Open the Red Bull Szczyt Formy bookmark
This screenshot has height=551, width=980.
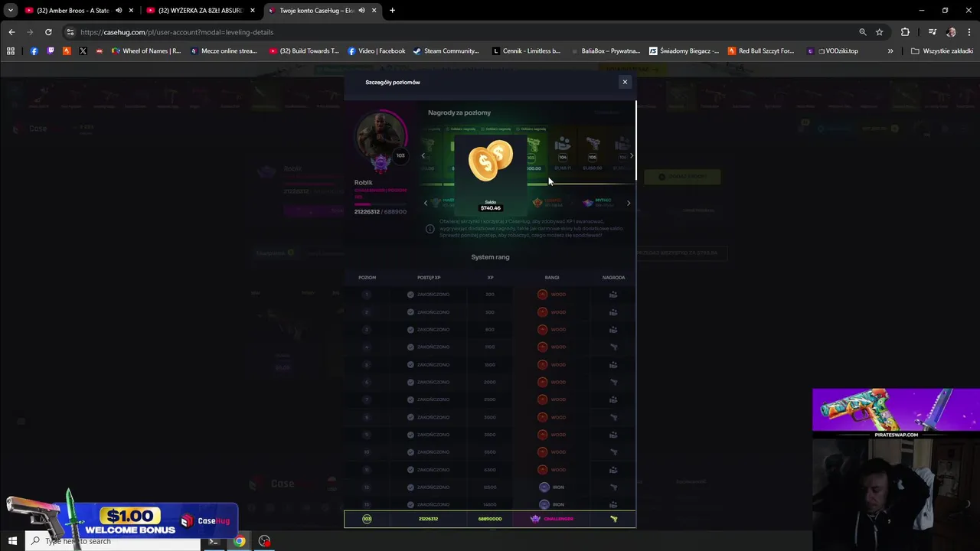(761, 51)
